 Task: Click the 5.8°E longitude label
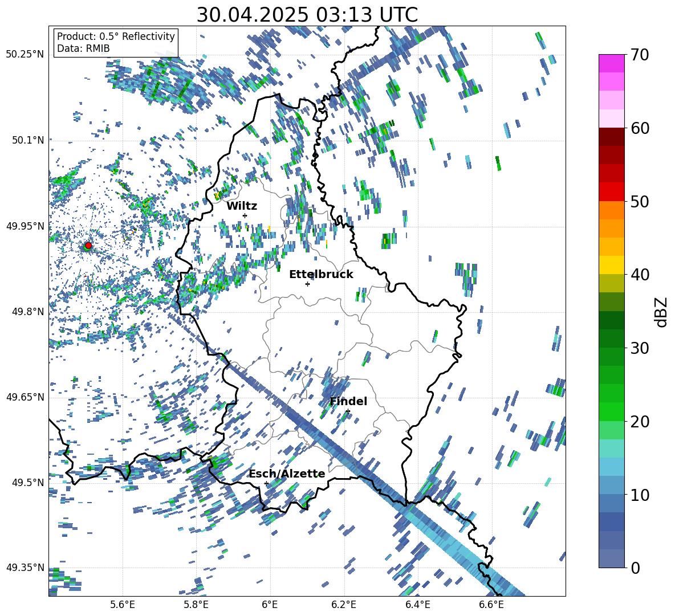(196, 605)
